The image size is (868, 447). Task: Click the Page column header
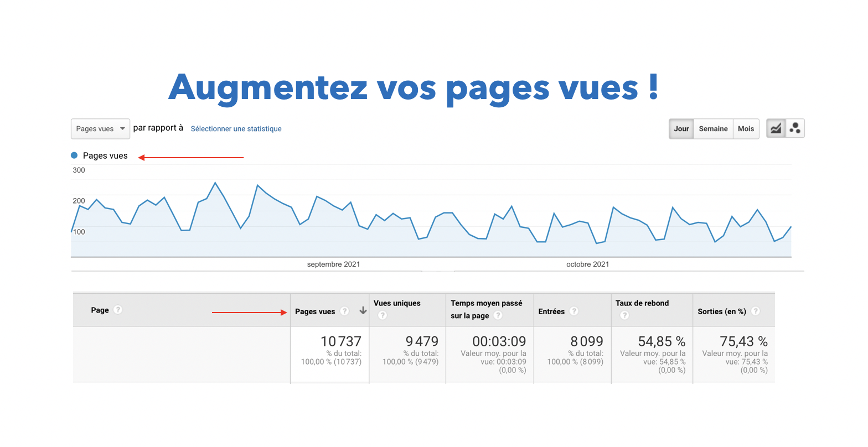point(100,310)
